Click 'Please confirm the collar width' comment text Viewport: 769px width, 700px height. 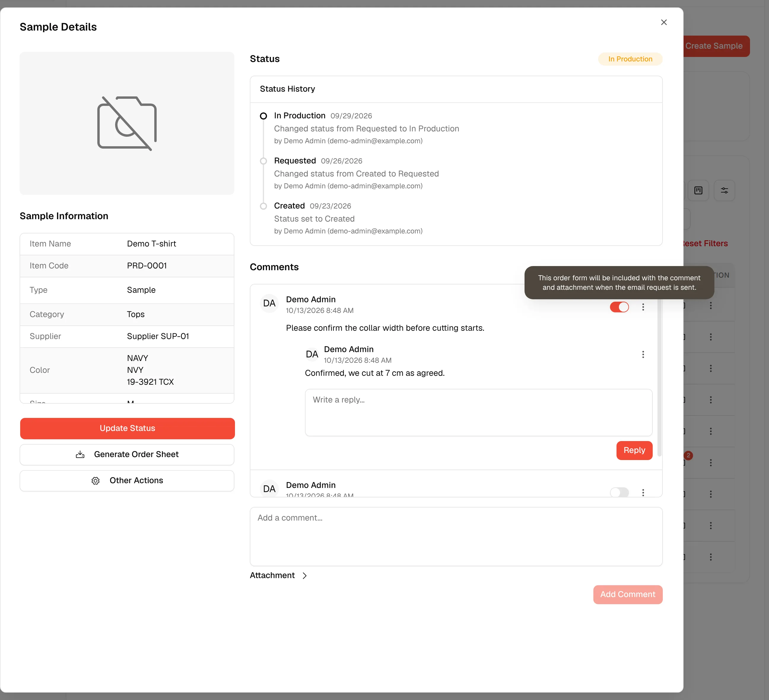tap(385, 328)
